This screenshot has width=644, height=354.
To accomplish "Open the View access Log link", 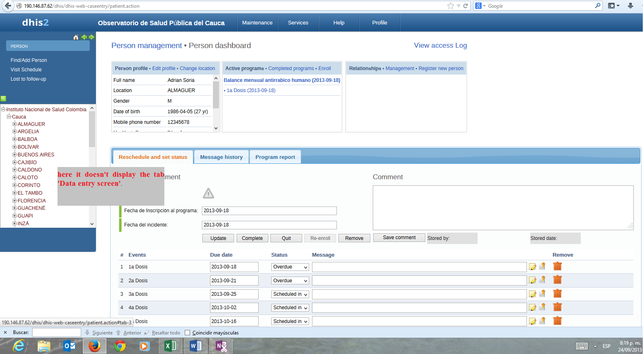I will (x=440, y=45).
